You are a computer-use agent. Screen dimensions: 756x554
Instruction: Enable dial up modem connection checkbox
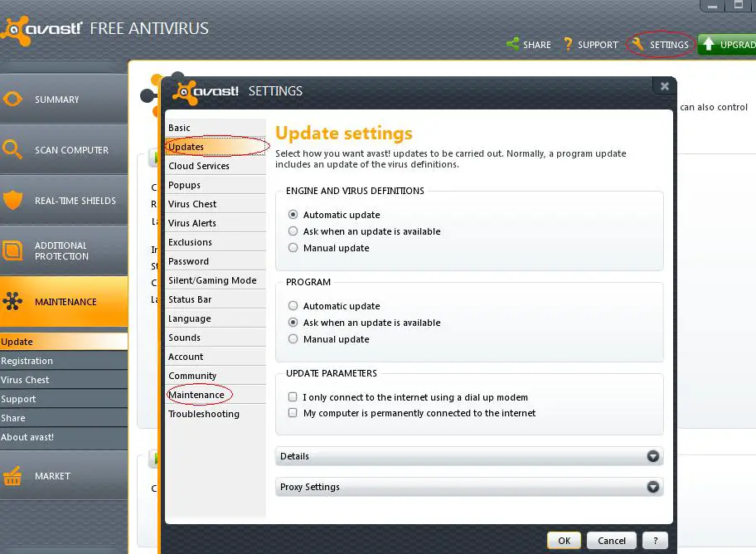[x=293, y=396]
